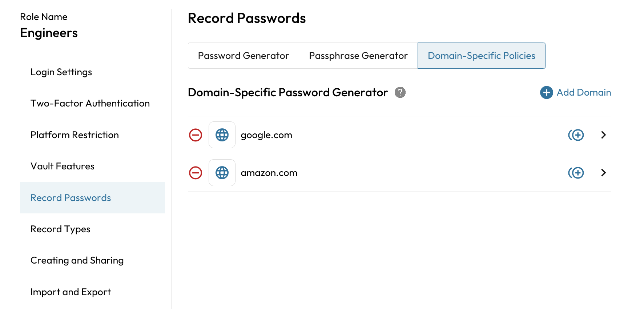Navigate to Creating and Sharing
The image size is (644, 309).
click(77, 260)
